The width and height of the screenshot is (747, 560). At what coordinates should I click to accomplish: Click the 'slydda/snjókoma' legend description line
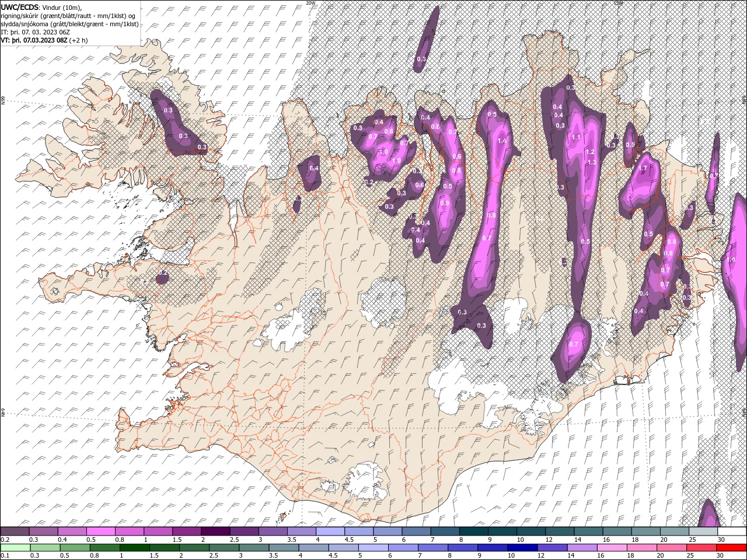(x=70, y=24)
